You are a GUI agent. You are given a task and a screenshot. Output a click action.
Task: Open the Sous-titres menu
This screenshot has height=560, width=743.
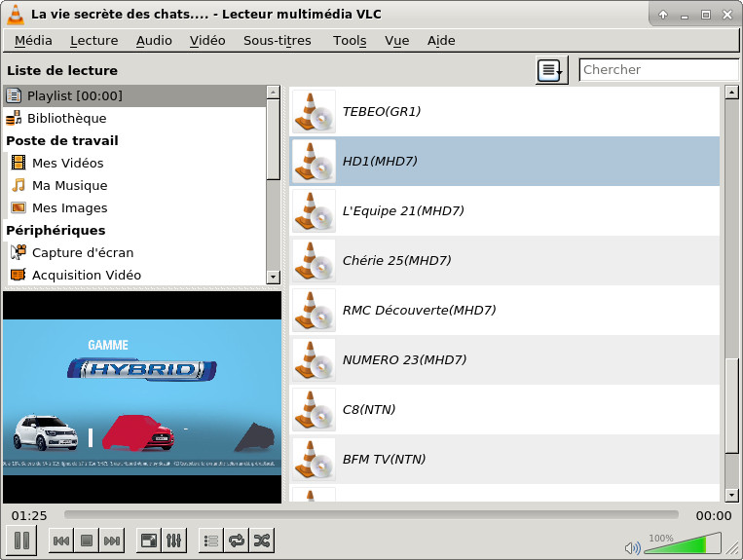278,41
